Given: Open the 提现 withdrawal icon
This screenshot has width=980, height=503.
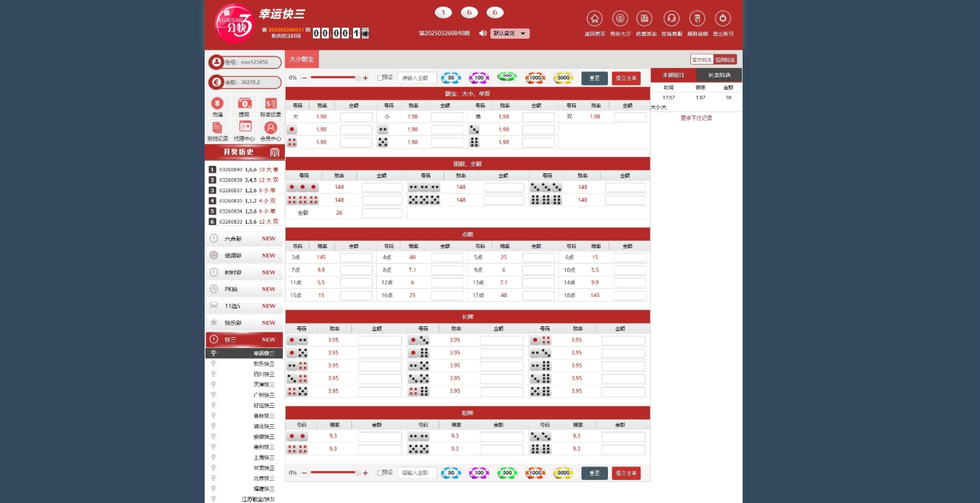Looking at the screenshot, I should (x=244, y=103).
